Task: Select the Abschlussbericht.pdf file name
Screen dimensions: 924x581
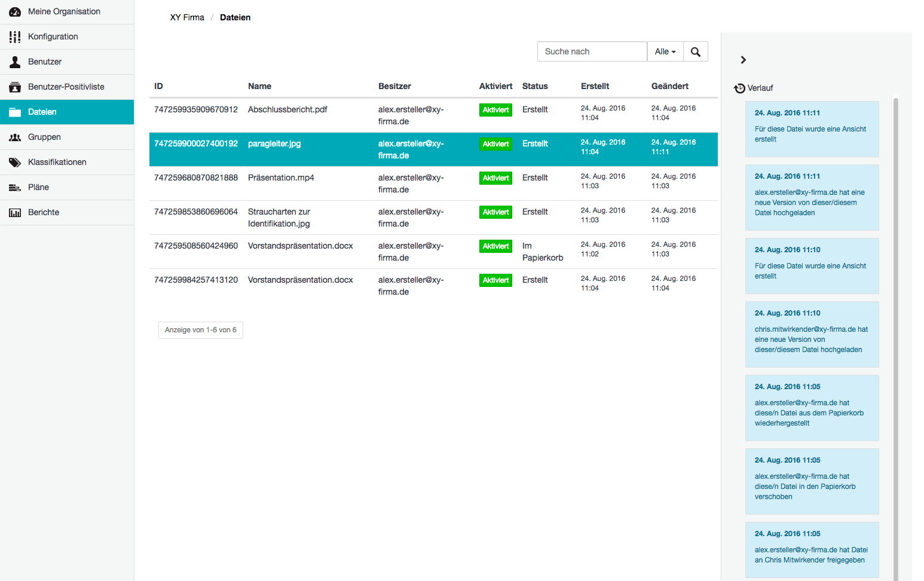Action: point(287,109)
